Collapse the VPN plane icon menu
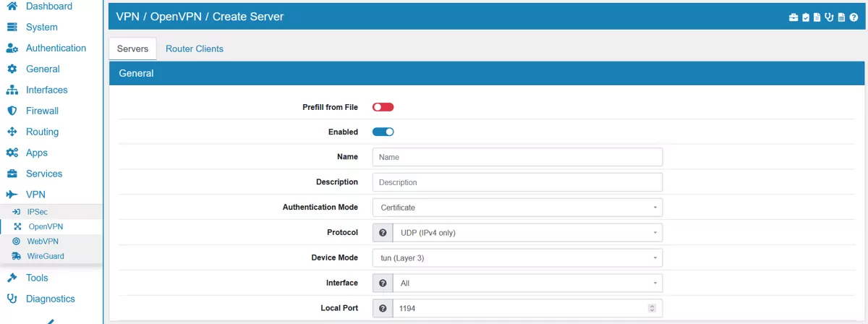Screen dimensions: 868x324 tap(12, 195)
